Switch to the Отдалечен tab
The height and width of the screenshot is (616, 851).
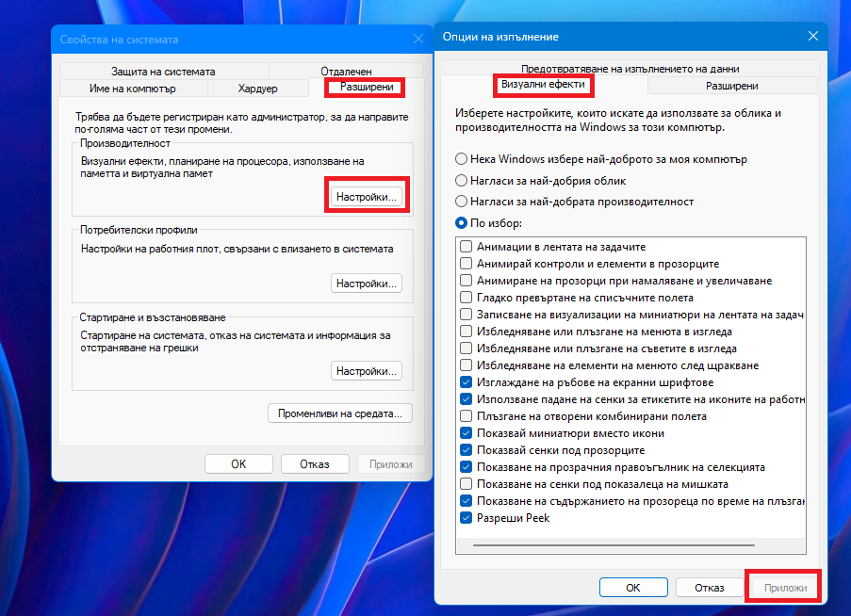pos(346,71)
